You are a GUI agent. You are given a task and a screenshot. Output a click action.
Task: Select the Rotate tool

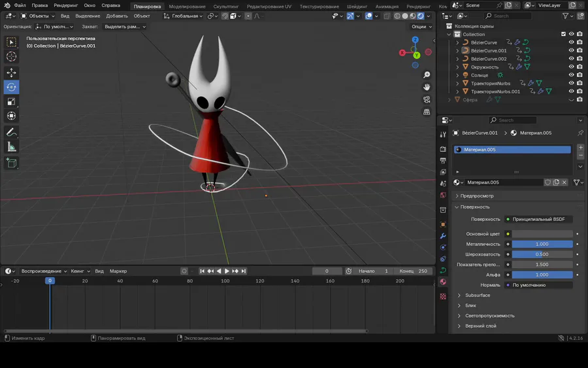(x=11, y=87)
